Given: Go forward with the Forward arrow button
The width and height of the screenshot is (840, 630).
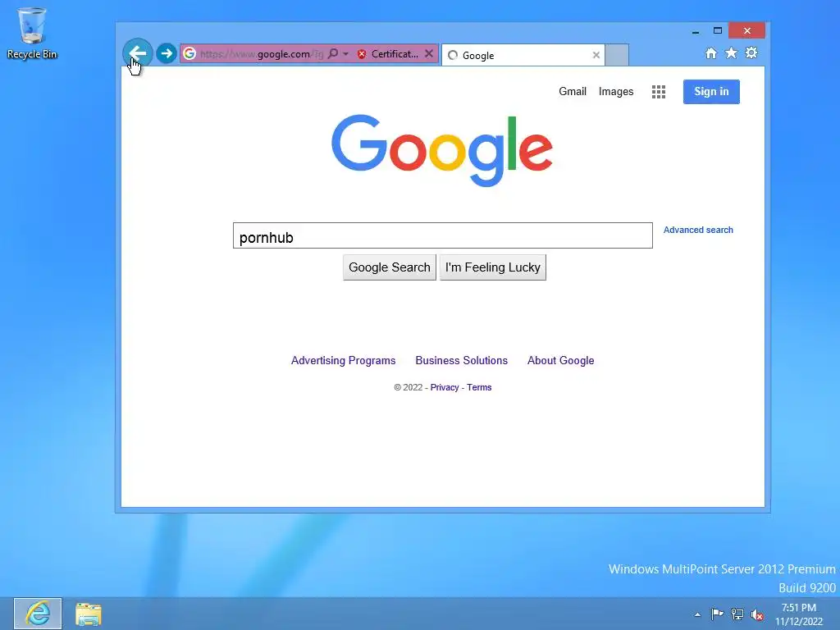Looking at the screenshot, I should click(167, 53).
